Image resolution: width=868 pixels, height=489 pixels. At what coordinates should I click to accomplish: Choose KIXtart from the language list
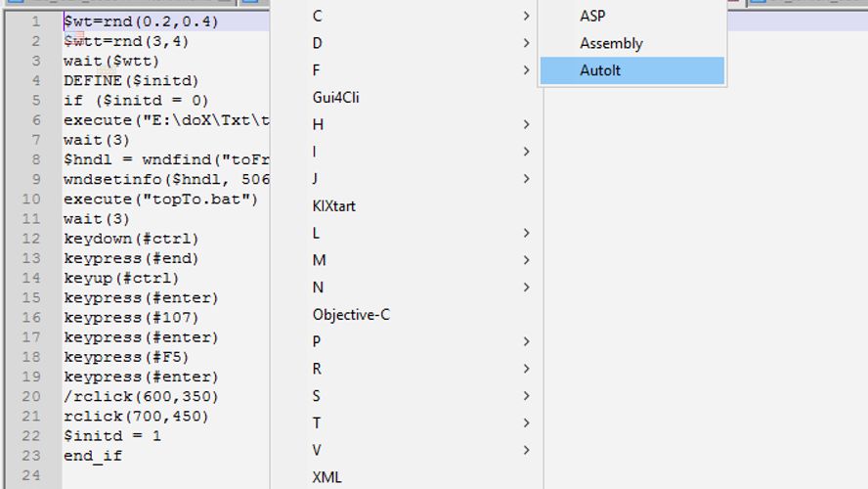(332, 205)
